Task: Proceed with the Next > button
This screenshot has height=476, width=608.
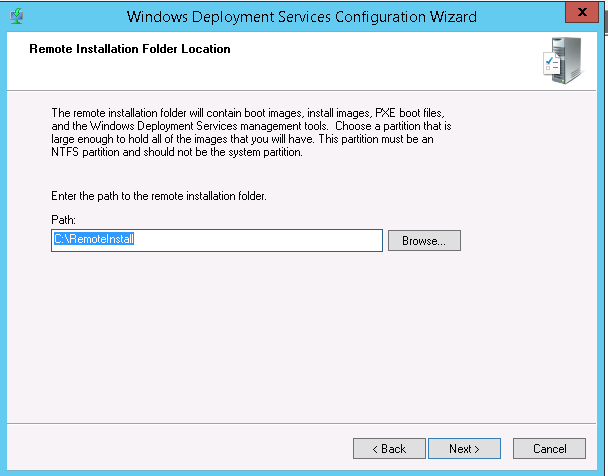Action: 464,449
